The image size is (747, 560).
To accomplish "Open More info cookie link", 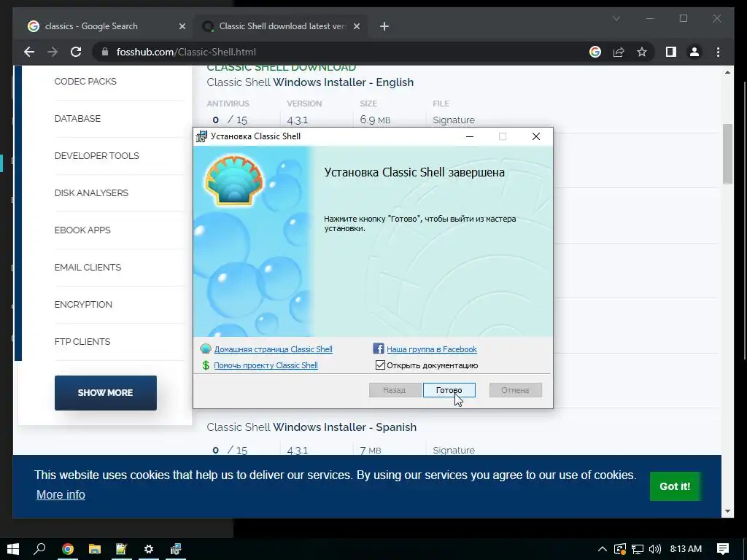I will click(61, 495).
